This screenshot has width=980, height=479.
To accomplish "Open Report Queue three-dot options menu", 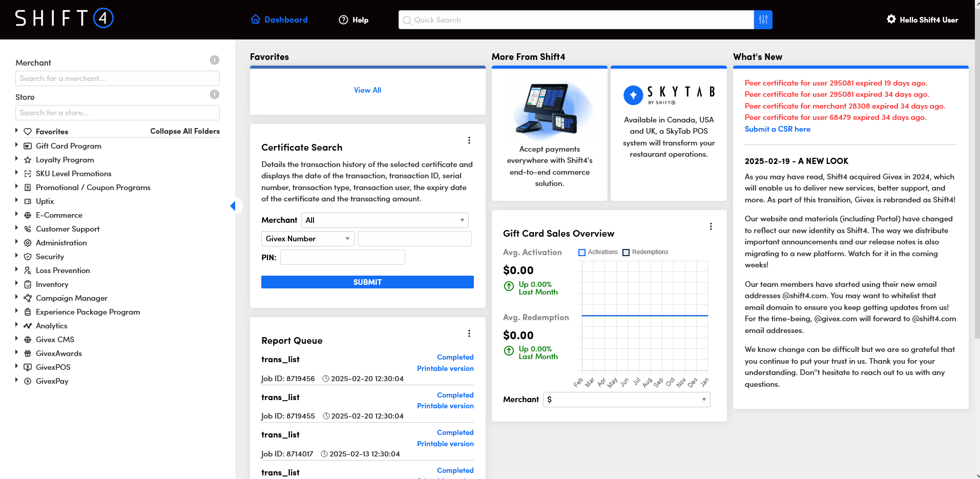I will coord(469,334).
